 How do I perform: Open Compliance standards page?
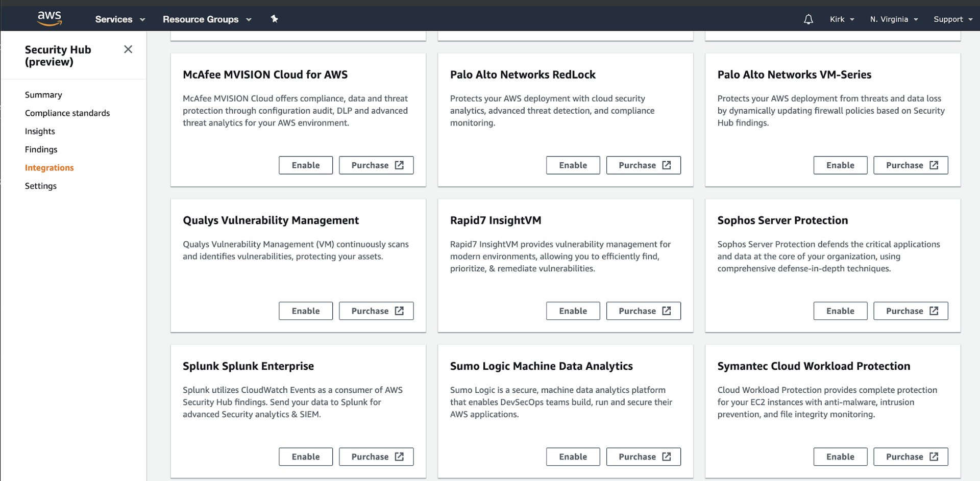67,113
